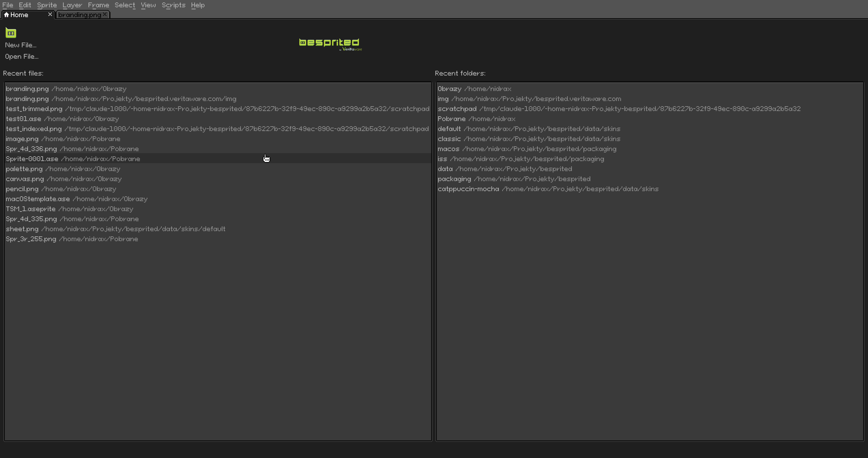Open recent file palette.png

(x=218, y=169)
